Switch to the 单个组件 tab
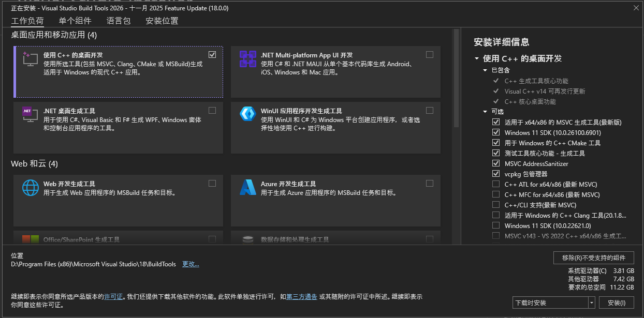Viewport: 644px width, 318px height. pyautogui.click(x=75, y=21)
